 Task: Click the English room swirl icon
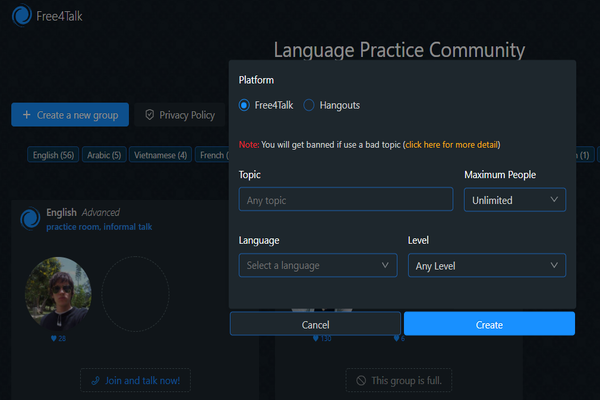30,219
